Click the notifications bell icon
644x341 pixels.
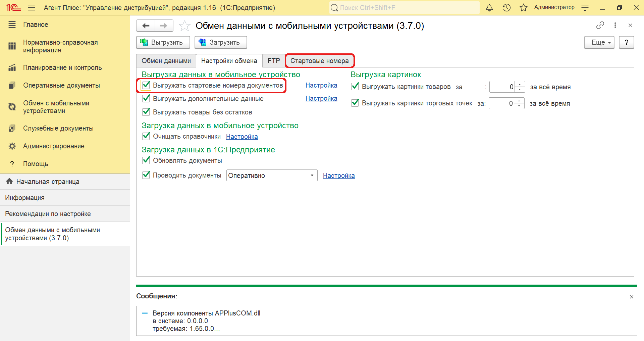point(489,8)
